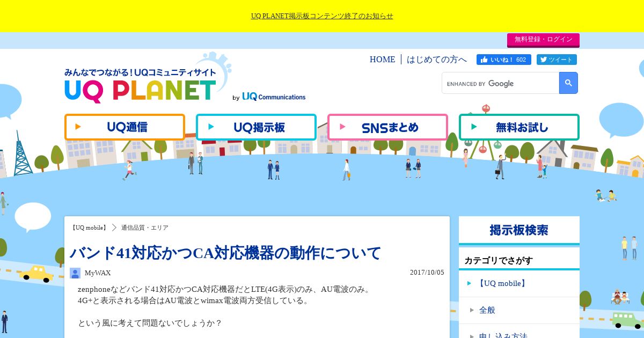Screen dimensions: 644x338
Task: Click the magnifier search submit icon
Action: click(x=568, y=83)
